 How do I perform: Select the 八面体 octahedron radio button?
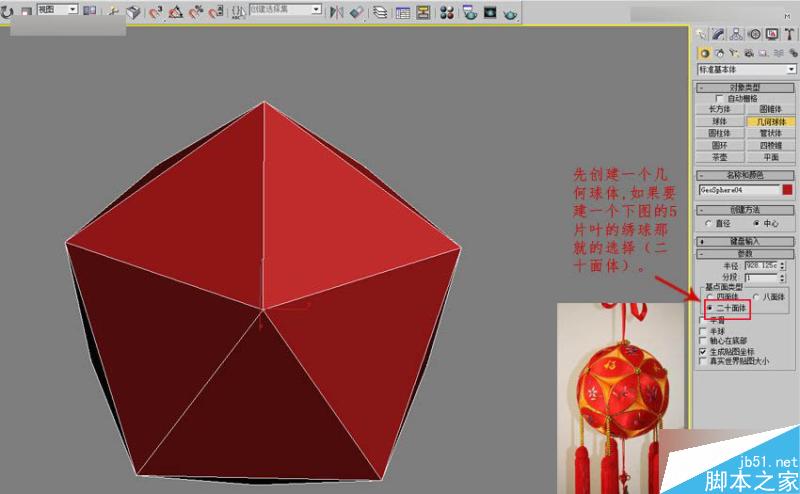point(756,297)
